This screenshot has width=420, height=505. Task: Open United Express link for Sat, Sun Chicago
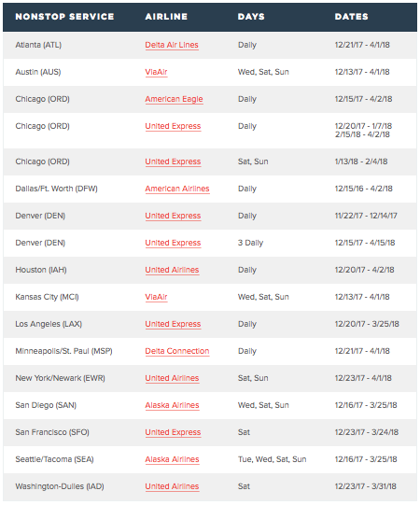pyautogui.click(x=173, y=161)
